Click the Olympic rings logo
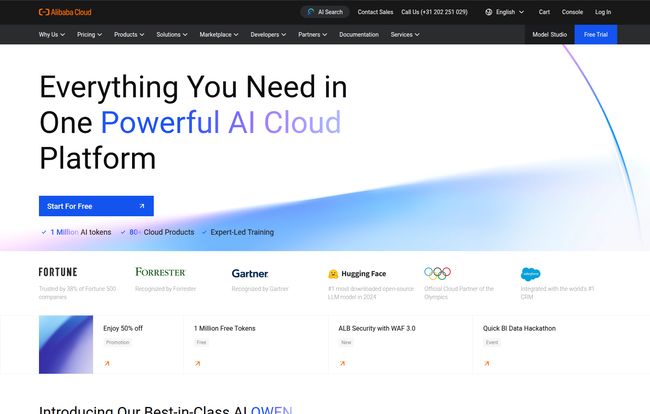Viewport: 650px width, 414px height. point(437,273)
